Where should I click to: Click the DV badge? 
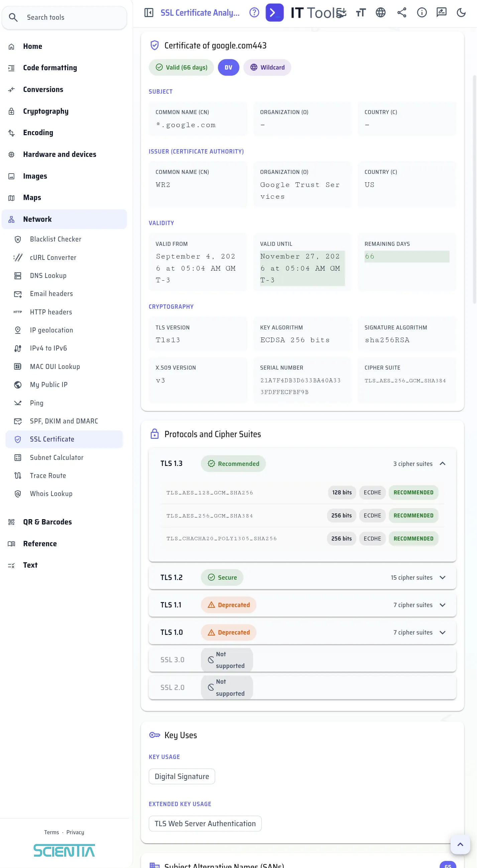(x=228, y=67)
